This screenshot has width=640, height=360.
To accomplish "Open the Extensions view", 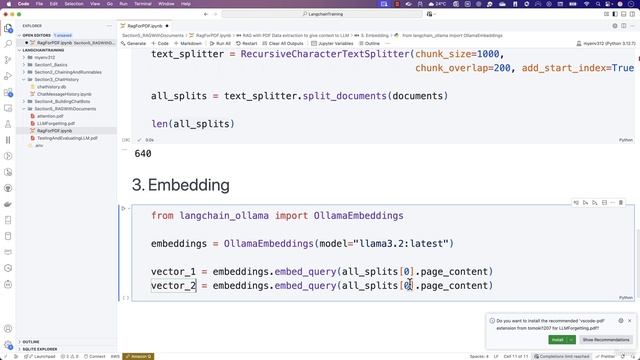I will 8,92.
